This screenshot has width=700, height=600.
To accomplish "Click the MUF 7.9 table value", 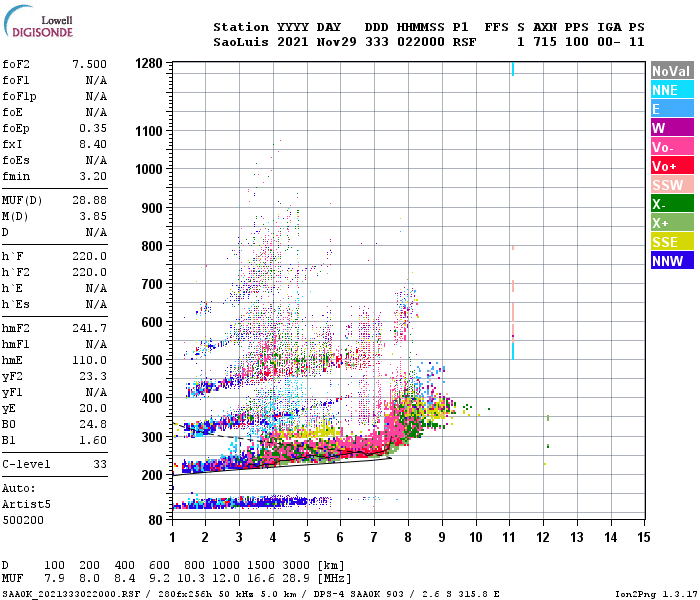I will pyautogui.click(x=54, y=579).
